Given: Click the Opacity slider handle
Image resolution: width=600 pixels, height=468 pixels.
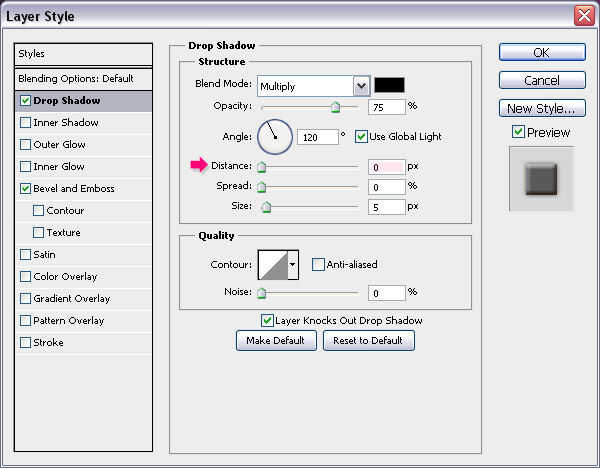Looking at the screenshot, I should click(335, 107).
